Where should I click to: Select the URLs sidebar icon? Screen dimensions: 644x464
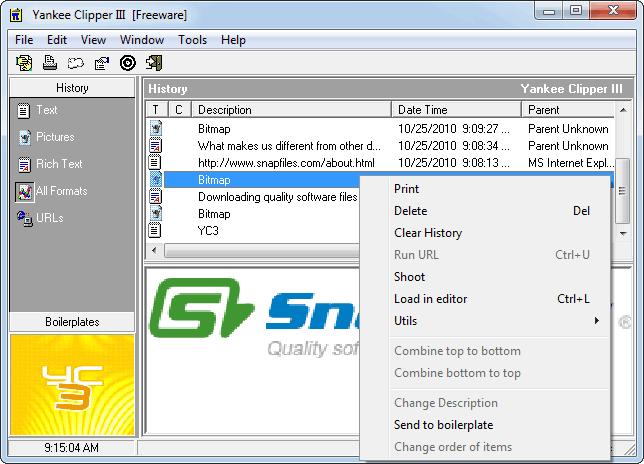(x=25, y=218)
